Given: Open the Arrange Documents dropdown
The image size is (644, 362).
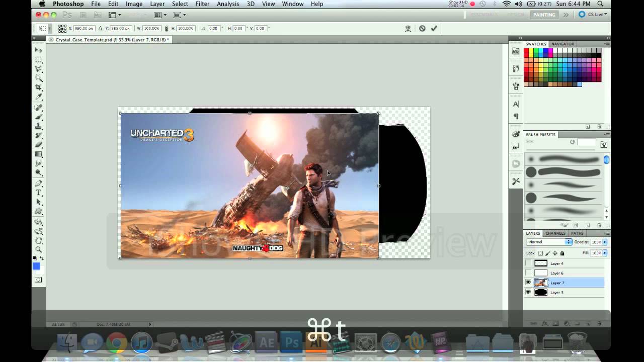Looking at the screenshot, I should 160,15.
